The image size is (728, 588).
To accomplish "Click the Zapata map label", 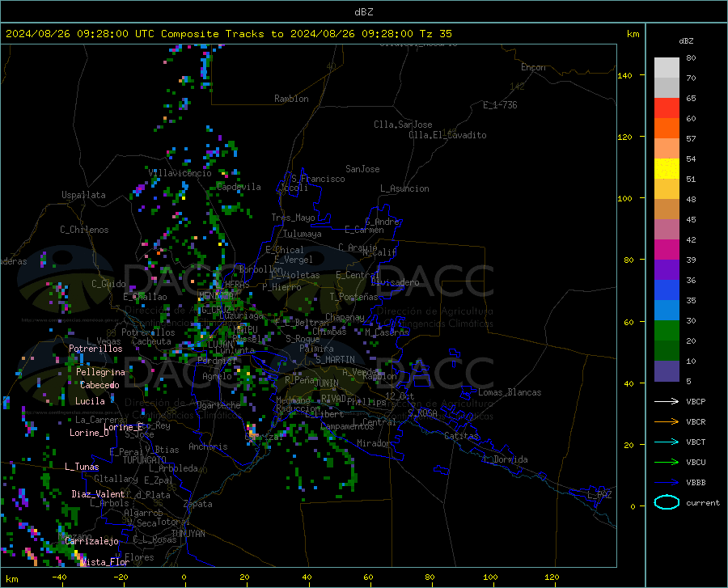I will point(198,504).
